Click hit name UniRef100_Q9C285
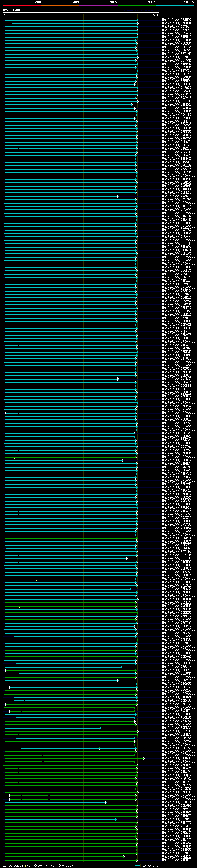The height and width of the screenshot is (868, 197). [x=177, y=501]
